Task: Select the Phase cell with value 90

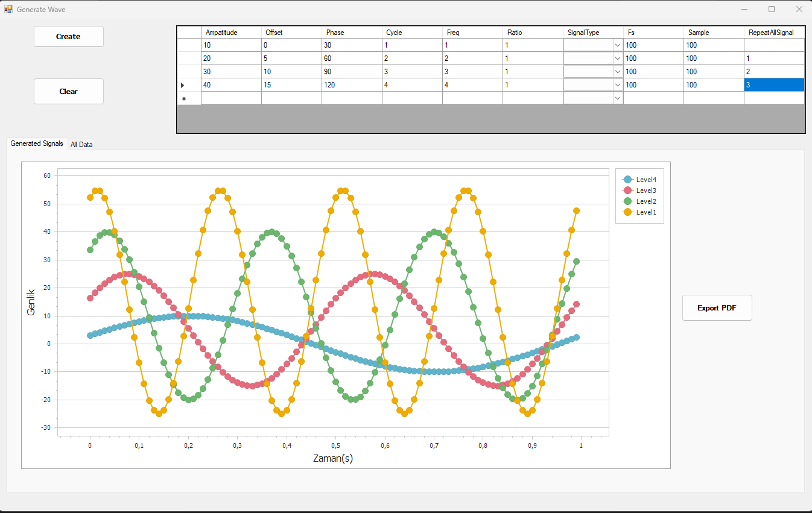Action: tap(352, 72)
